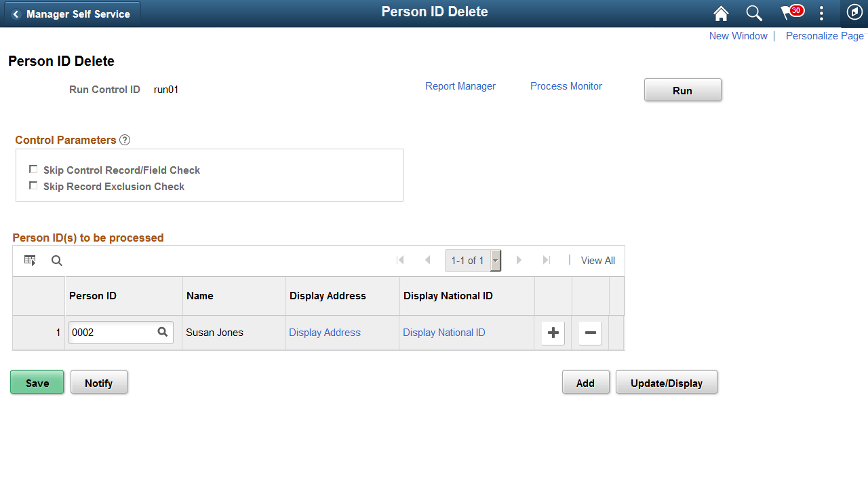Image resolution: width=868 pixels, height=488 pixels.
Task: Display Address for Susan Jones
Action: [x=324, y=333]
